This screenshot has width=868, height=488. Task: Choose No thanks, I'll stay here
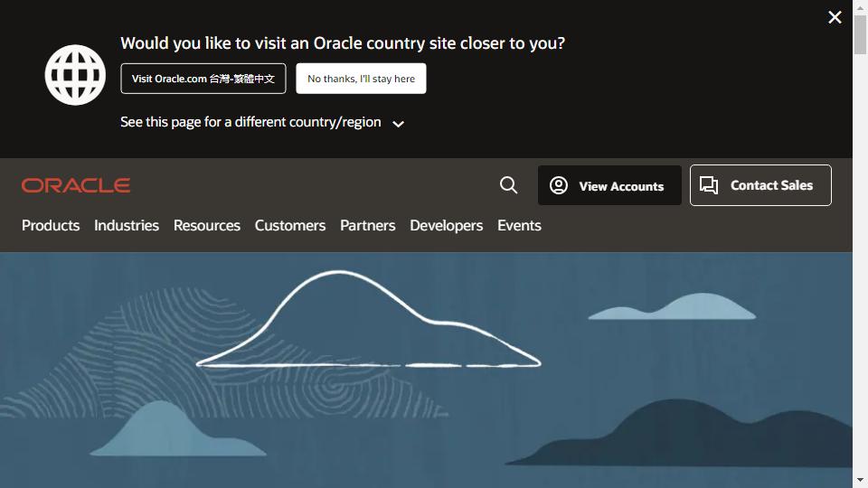(x=361, y=79)
